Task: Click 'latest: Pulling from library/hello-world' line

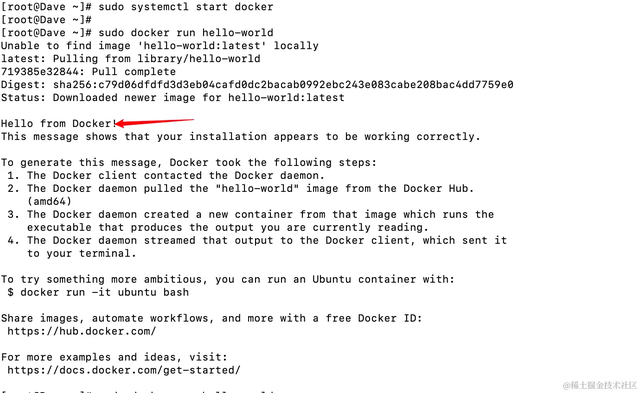Action: tap(131, 59)
